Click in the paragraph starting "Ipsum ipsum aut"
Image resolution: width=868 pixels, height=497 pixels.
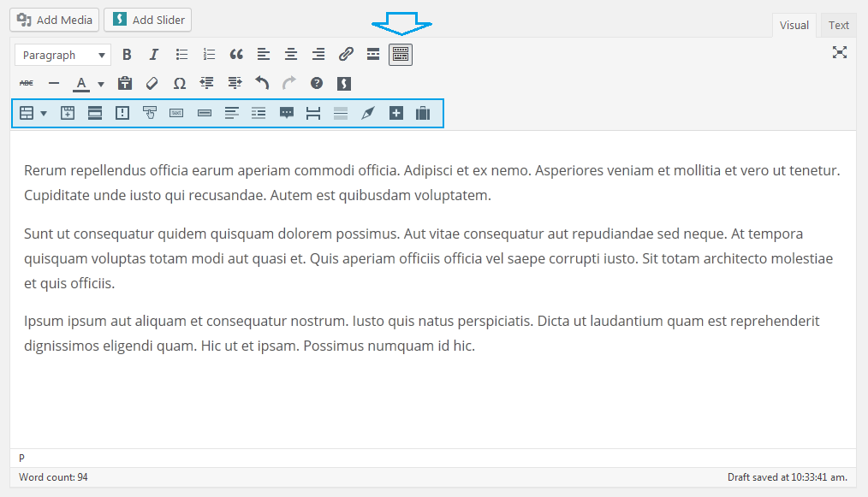(x=422, y=333)
